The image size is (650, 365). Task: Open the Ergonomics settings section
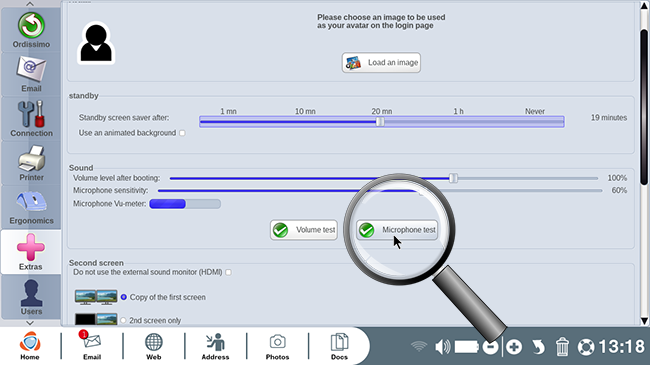31,207
